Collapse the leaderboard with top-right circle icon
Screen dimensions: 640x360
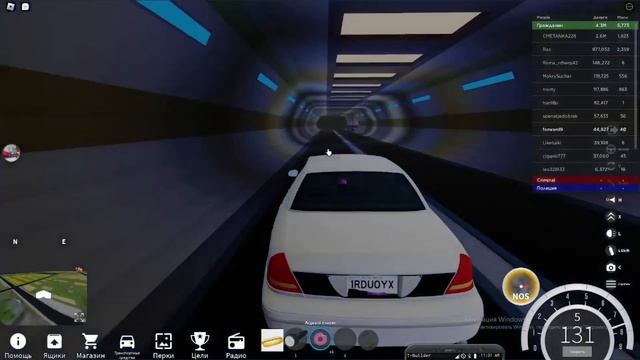[629, 6]
